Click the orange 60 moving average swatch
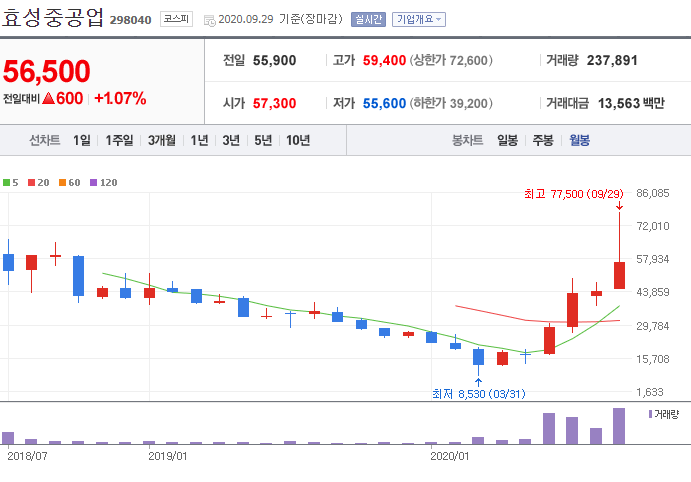Viewport: 691px width, 482px height. click(62, 182)
